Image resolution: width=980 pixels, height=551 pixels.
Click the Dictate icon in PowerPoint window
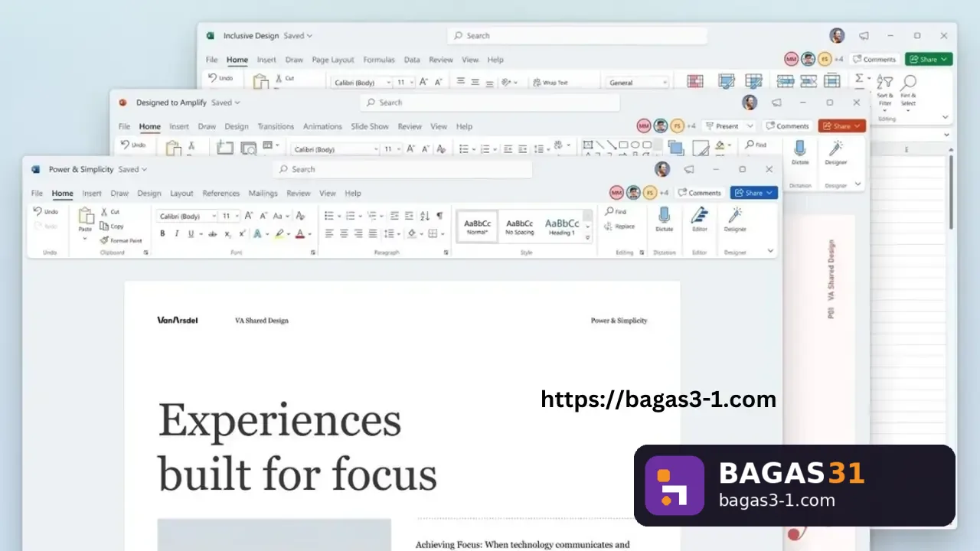point(800,148)
